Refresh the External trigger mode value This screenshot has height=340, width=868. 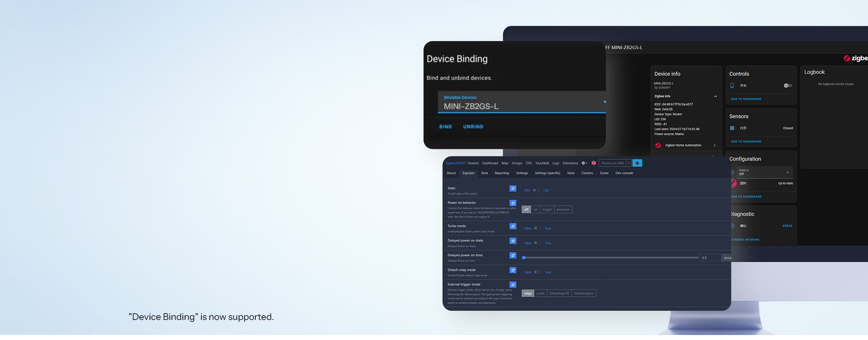point(513,285)
